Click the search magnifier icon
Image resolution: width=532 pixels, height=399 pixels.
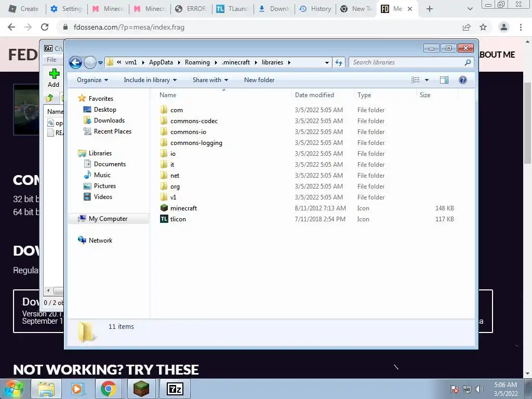[x=468, y=62]
